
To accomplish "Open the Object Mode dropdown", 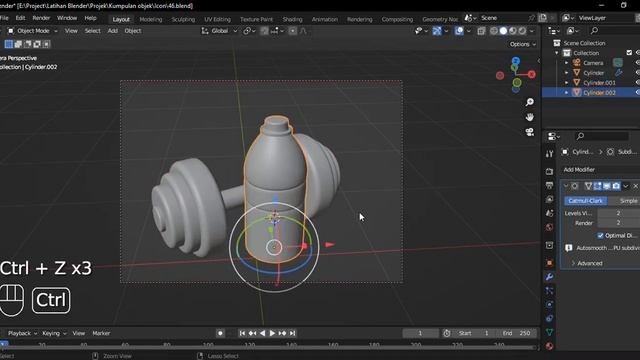I will [x=33, y=31].
